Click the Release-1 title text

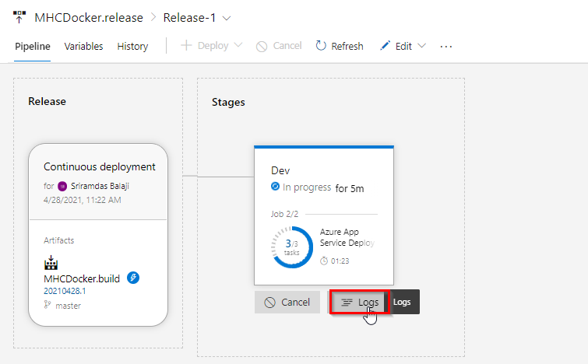click(x=189, y=18)
